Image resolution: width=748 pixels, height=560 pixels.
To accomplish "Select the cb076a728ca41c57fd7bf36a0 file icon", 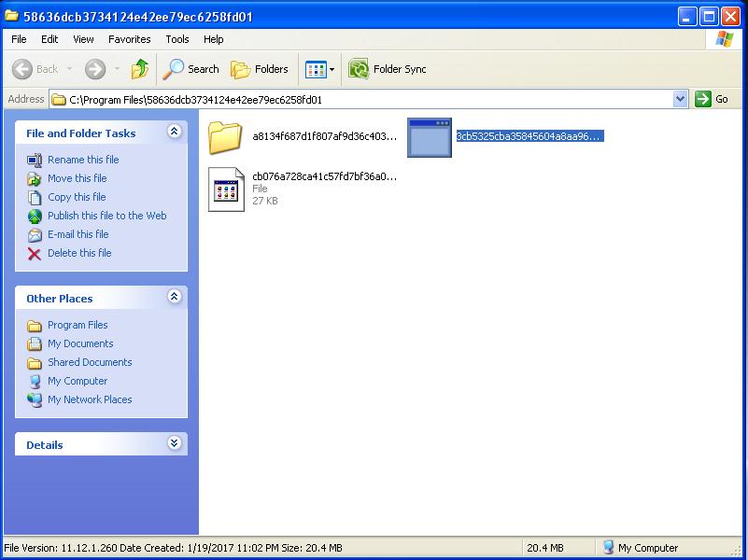I will pos(227,189).
